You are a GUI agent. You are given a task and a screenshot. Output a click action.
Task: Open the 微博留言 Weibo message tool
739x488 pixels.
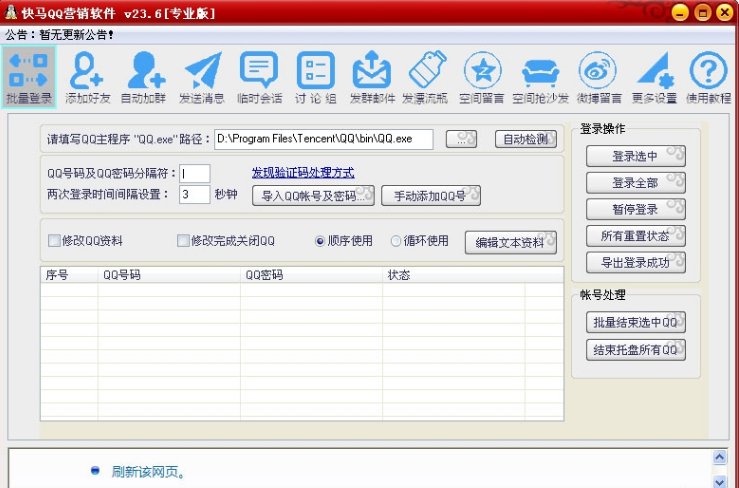(599, 77)
